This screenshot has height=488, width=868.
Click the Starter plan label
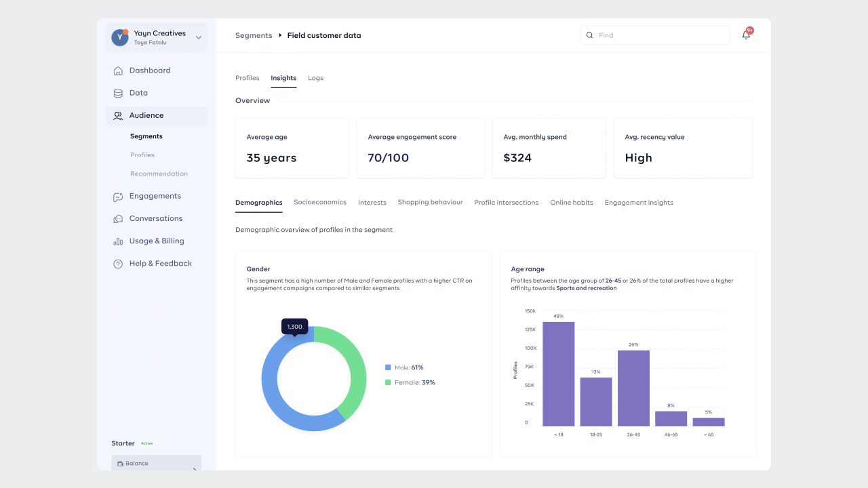click(x=123, y=443)
